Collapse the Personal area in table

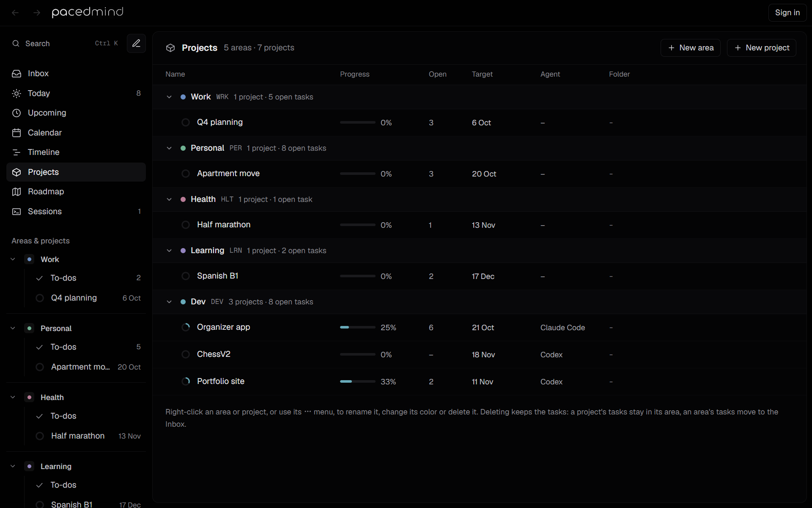[x=169, y=148]
